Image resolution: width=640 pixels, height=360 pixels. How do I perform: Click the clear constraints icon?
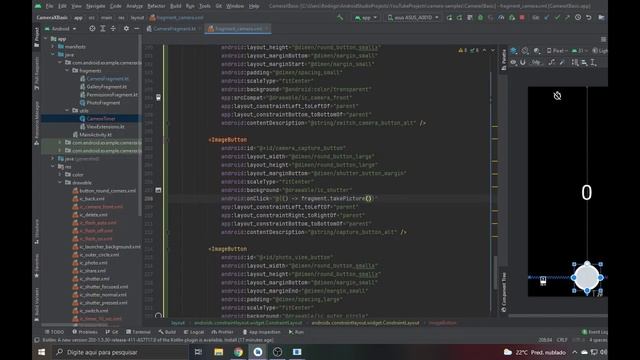click(x=552, y=62)
